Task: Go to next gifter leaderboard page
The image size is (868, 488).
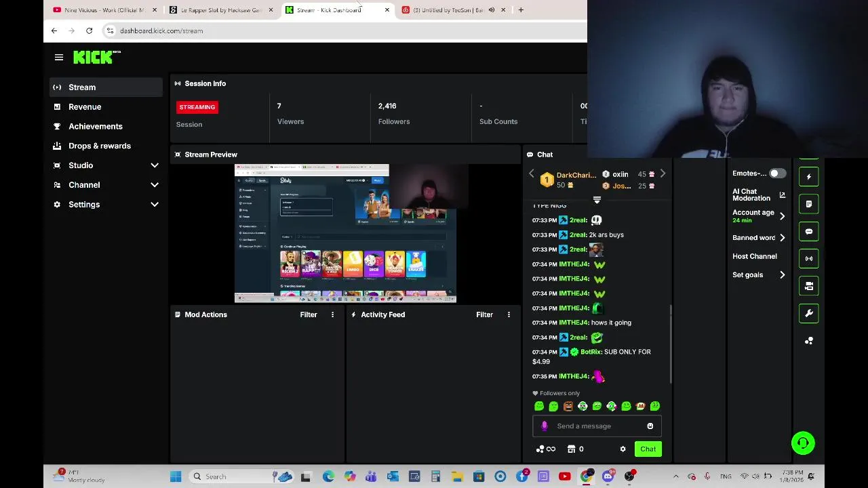Action: click(663, 174)
